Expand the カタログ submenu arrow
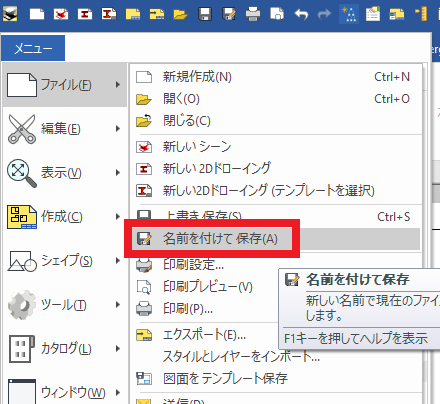The image size is (440, 404). [x=118, y=349]
